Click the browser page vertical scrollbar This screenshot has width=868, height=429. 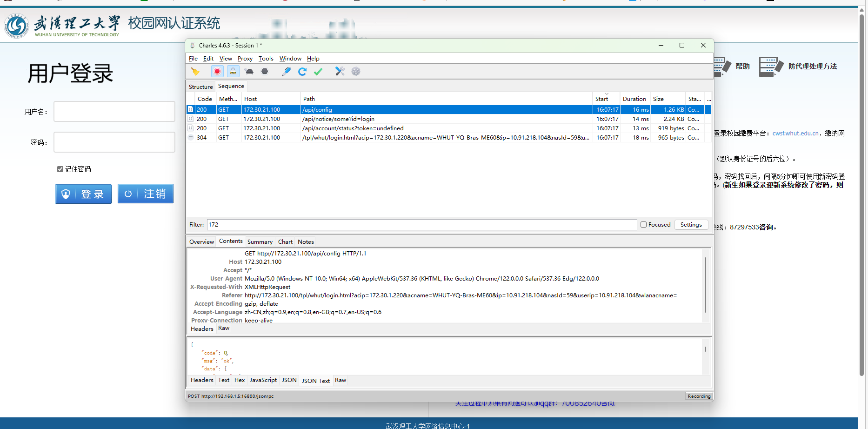coord(862,195)
